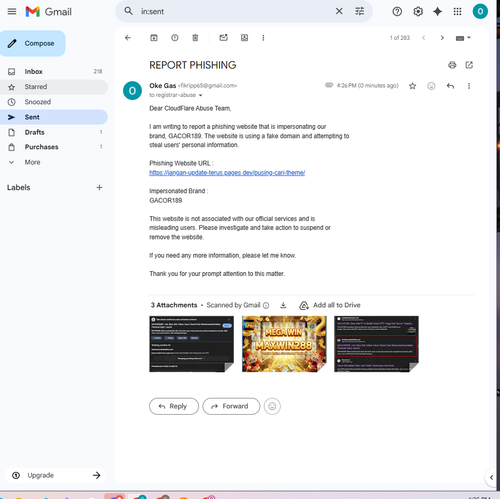The height and width of the screenshot is (499, 500).
Task: Clear the search with the X icon
Action: [339, 11]
